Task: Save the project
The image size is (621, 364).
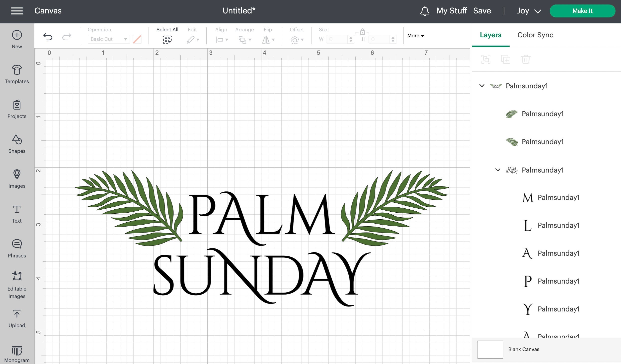Action: 482,11
